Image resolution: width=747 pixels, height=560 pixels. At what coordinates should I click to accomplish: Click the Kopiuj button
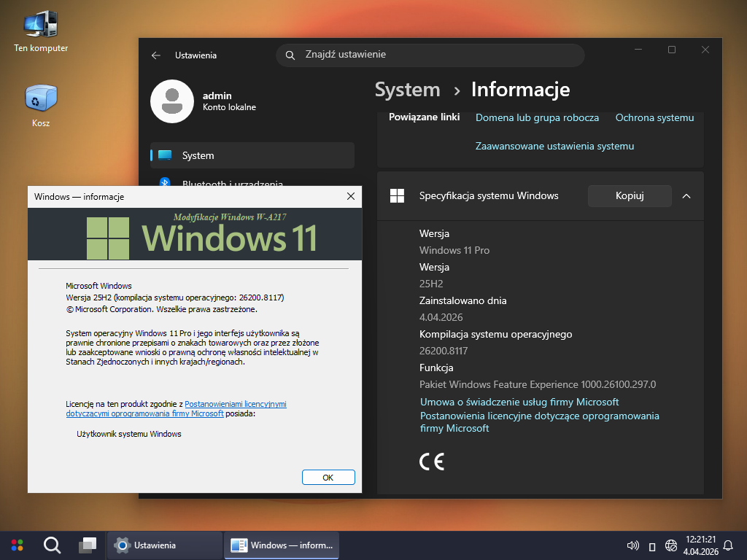pos(629,196)
